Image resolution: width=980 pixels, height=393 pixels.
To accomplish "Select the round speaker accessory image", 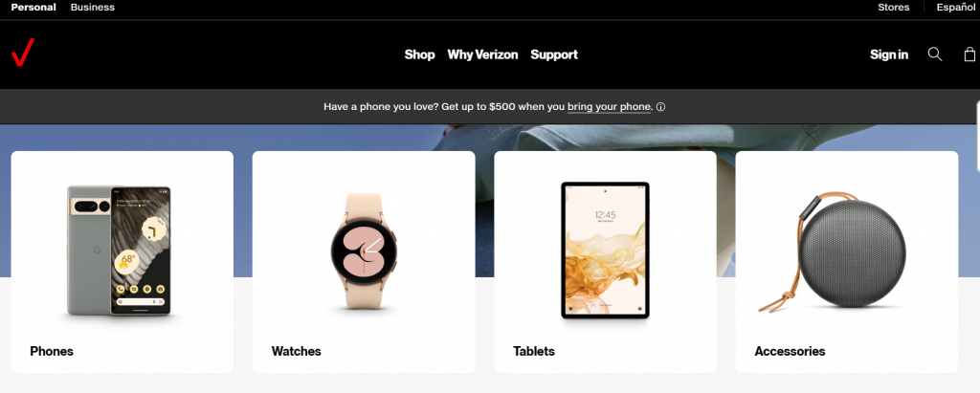I will [845, 251].
